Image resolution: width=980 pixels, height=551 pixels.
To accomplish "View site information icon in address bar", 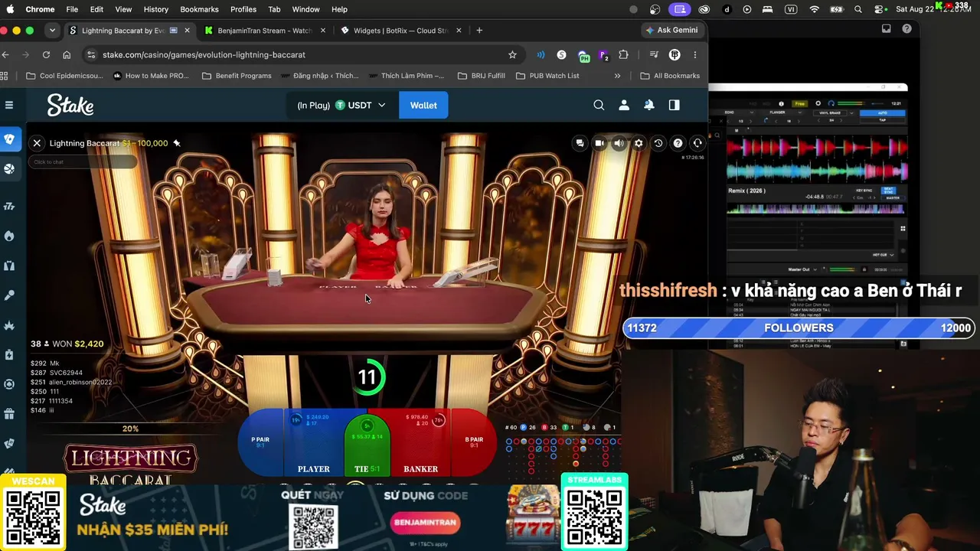I will pos(91,55).
